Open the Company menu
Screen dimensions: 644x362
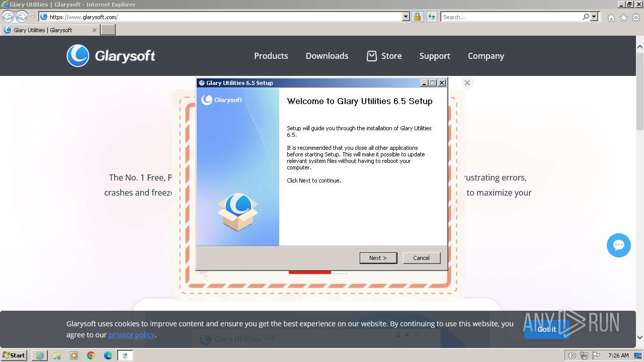(486, 56)
